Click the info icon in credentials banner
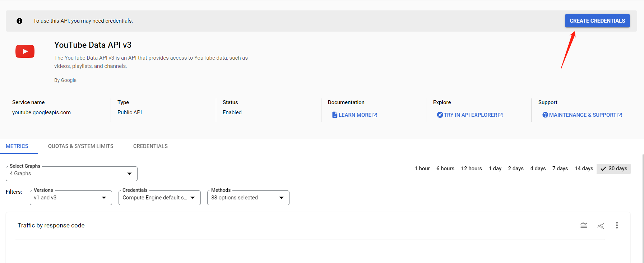Viewport: 644px width, 263px height. tap(19, 21)
